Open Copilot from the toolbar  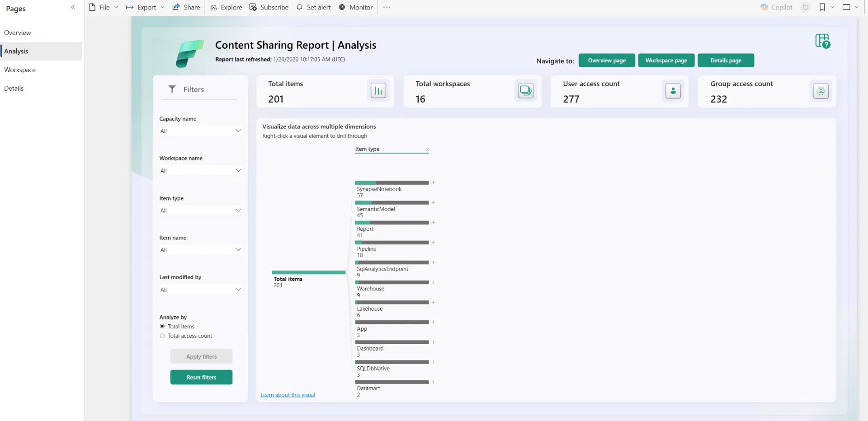(x=777, y=7)
